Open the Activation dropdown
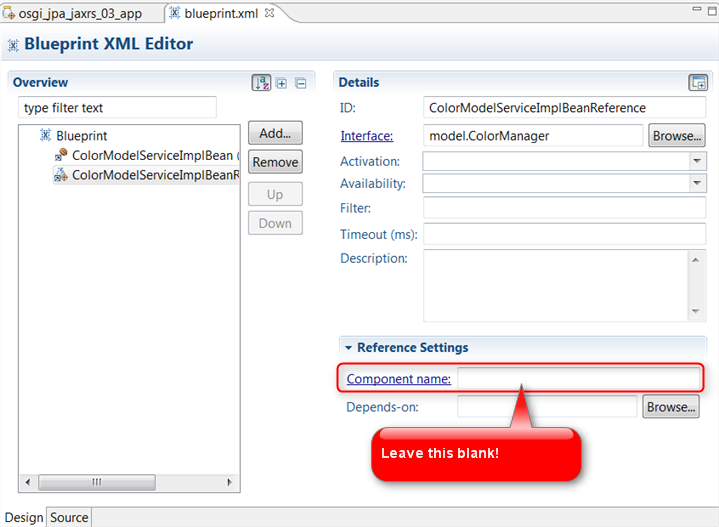Image resolution: width=719 pixels, height=527 pixels. click(x=697, y=161)
